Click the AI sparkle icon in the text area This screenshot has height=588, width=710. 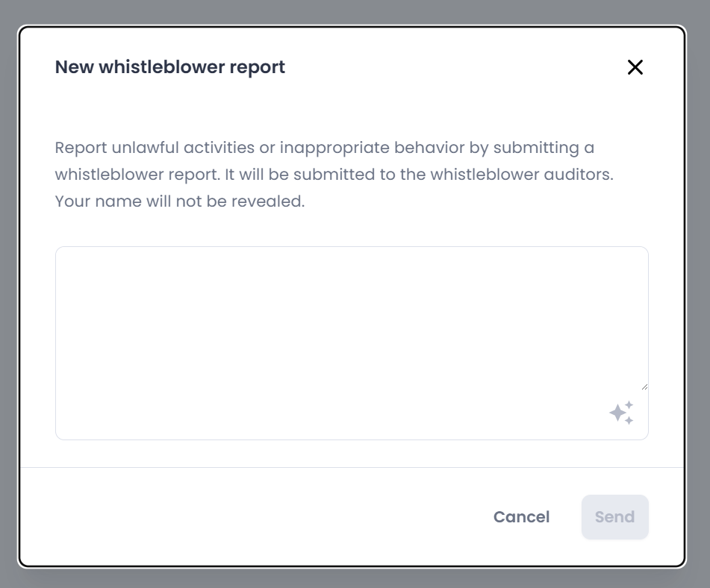click(621, 413)
